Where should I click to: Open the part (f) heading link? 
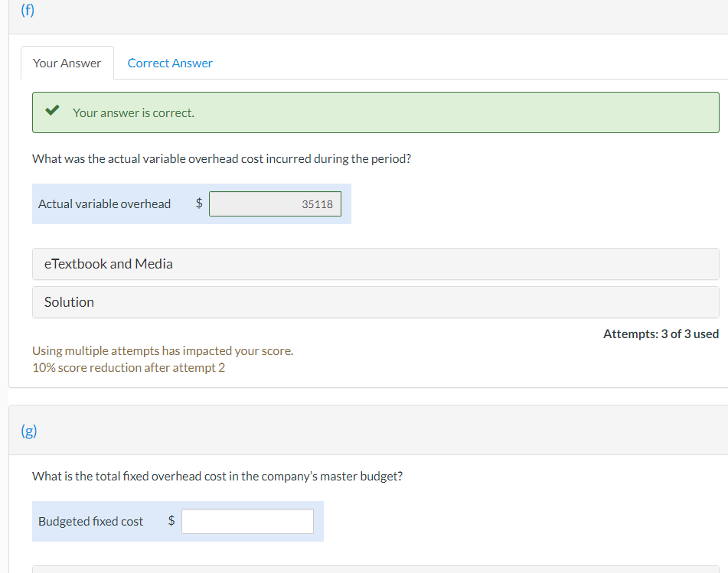pyautogui.click(x=28, y=10)
